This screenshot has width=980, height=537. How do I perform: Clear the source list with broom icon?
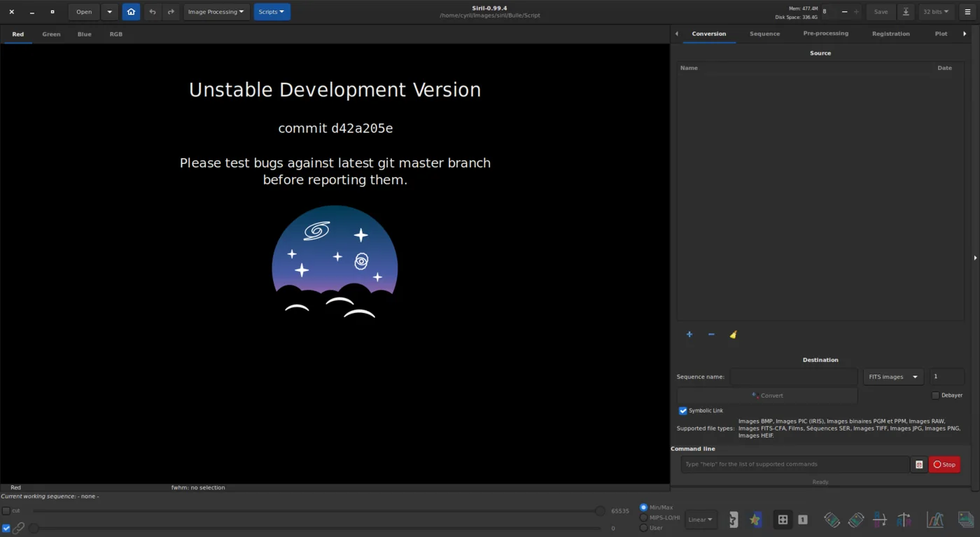click(733, 335)
